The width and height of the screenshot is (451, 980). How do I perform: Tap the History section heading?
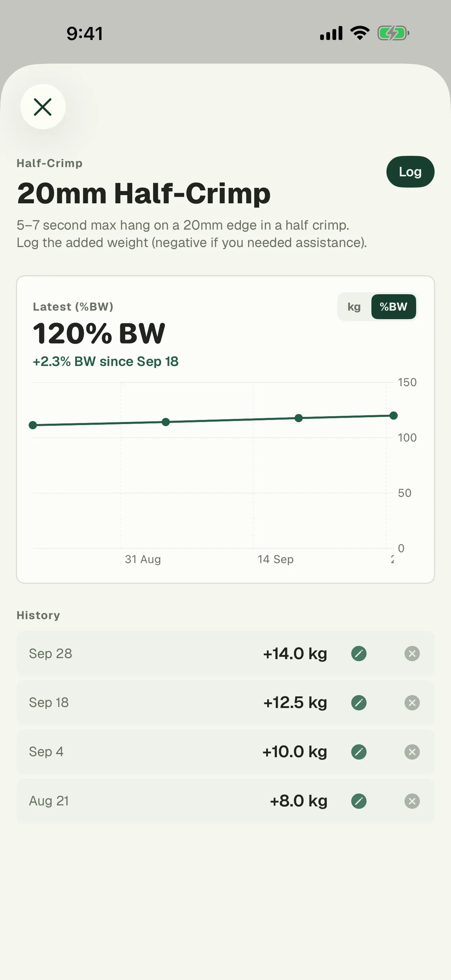(38, 615)
